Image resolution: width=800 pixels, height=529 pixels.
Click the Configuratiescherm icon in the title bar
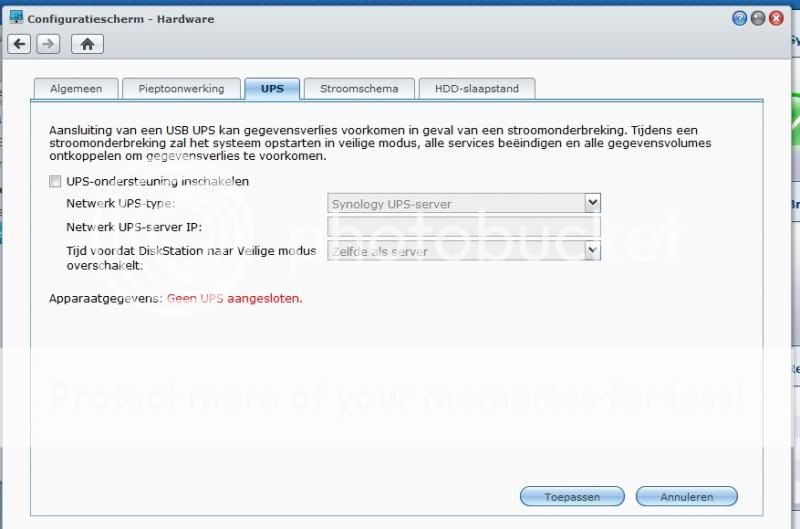pos(15,17)
